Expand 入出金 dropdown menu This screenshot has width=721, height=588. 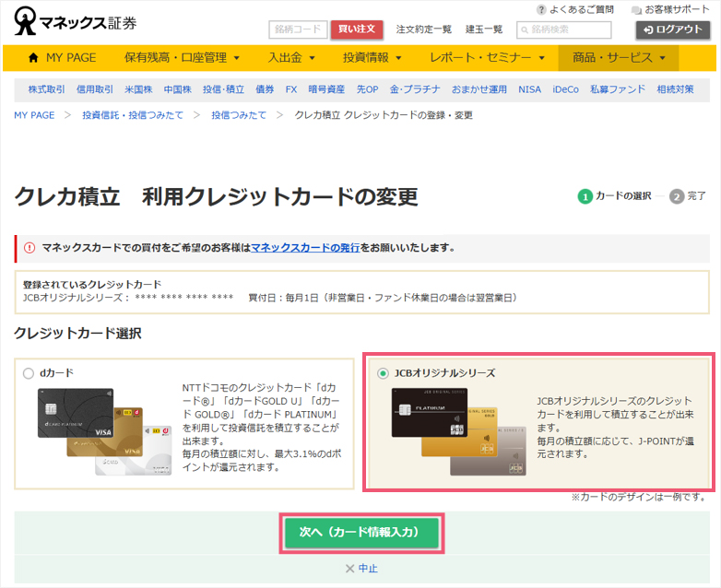click(291, 58)
